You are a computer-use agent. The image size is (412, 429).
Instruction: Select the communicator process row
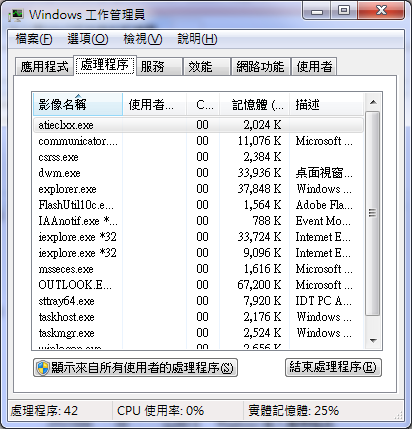click(198, 141)
